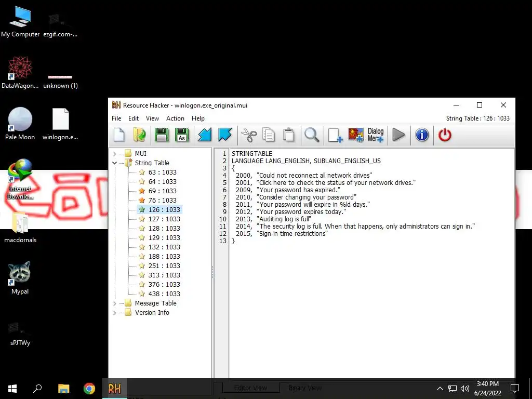Select string table entry 438 : 1033
Screen dimensions: 532x399
pos(164,294)
